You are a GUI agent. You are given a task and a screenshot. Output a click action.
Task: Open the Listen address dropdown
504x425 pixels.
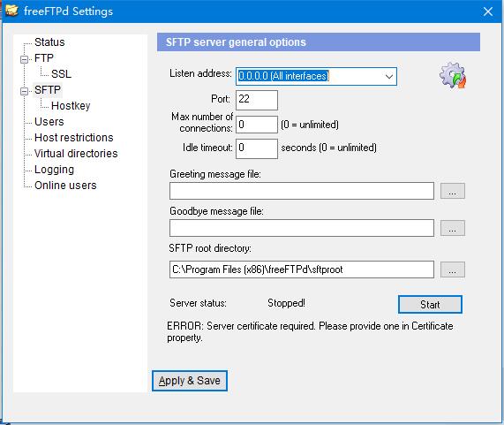[388, 77]
